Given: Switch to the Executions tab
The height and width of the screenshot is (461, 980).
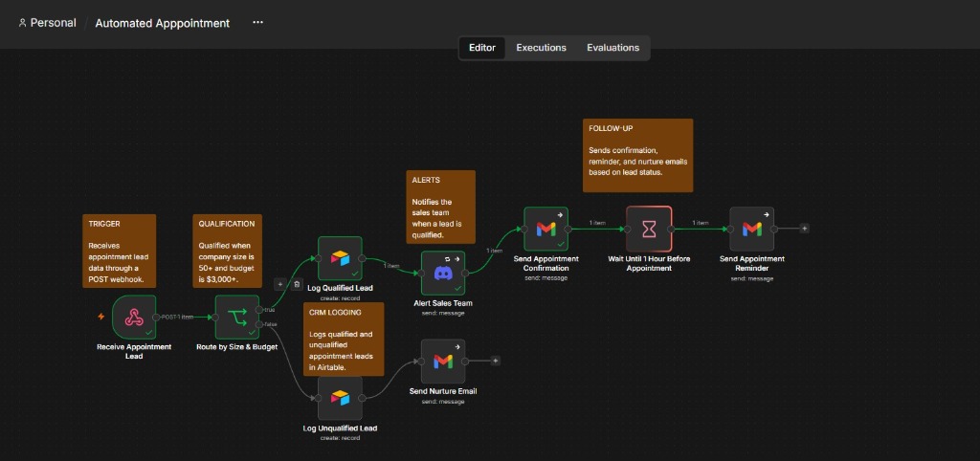Looking at the screenshot, I should click(x=542, y=48).
